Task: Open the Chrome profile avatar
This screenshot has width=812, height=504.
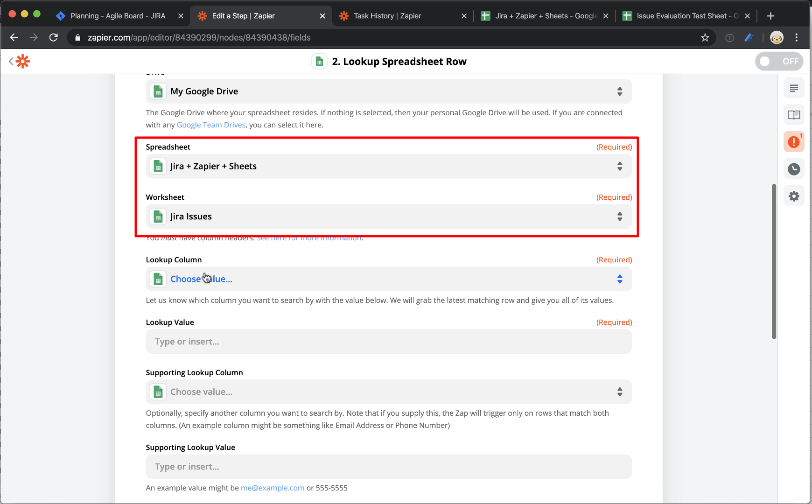Action: (x=777, y=37)
